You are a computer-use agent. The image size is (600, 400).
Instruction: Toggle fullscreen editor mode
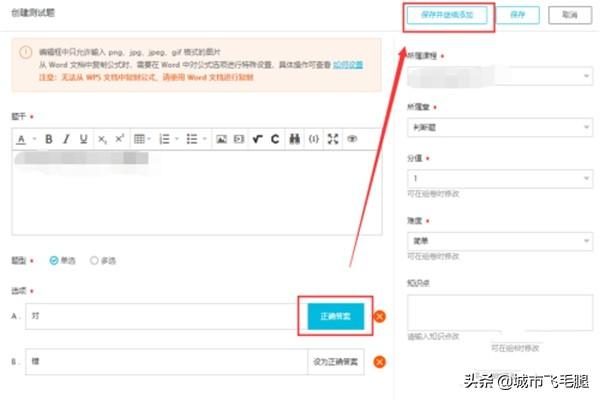(333, 139)
